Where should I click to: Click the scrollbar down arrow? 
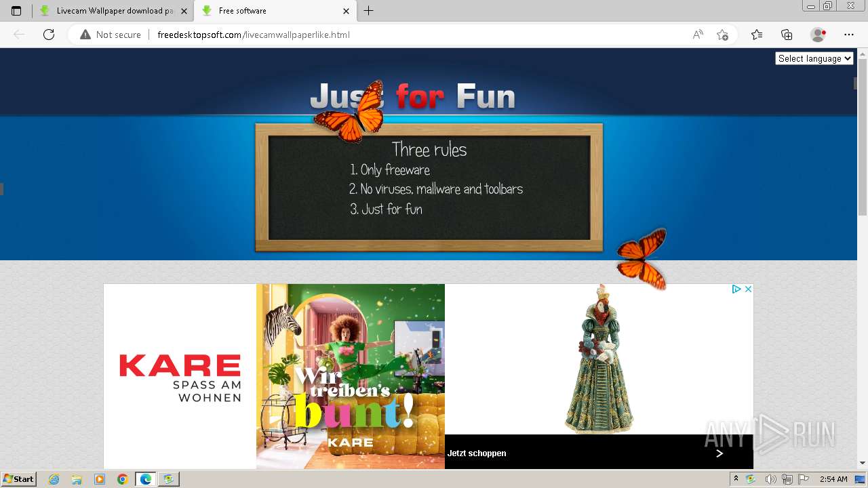(862, 463)
